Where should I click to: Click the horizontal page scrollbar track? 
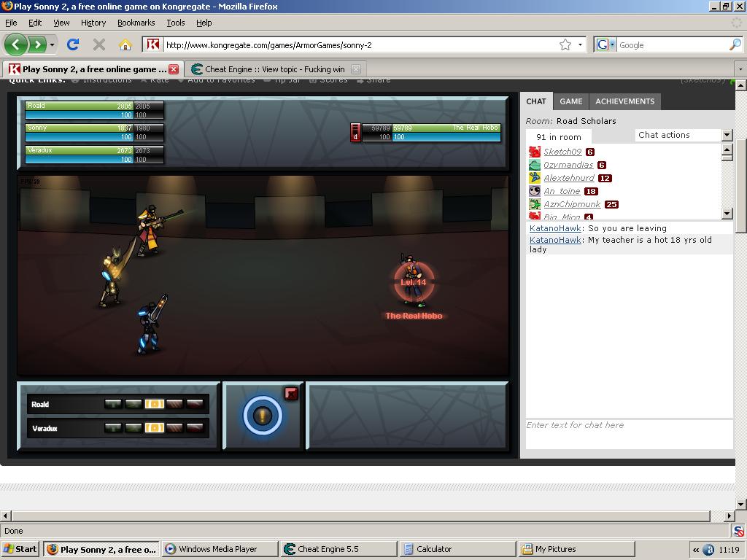click(x=365, y=516)
